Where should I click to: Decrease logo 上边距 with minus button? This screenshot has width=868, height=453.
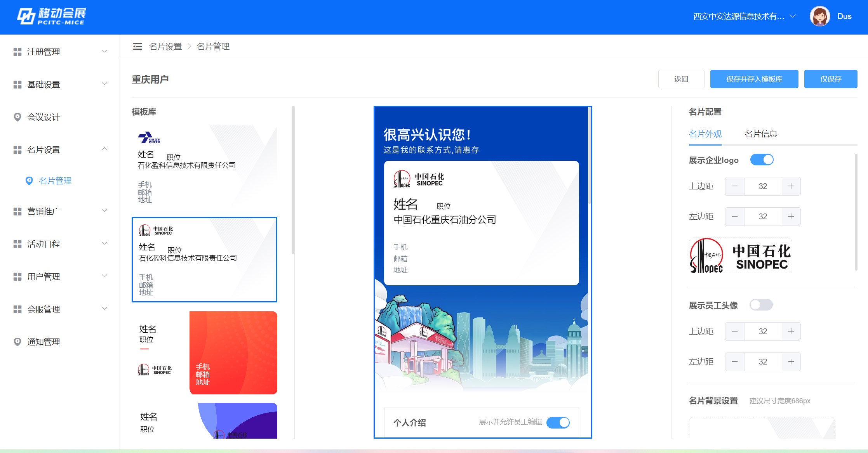[735, 186]
